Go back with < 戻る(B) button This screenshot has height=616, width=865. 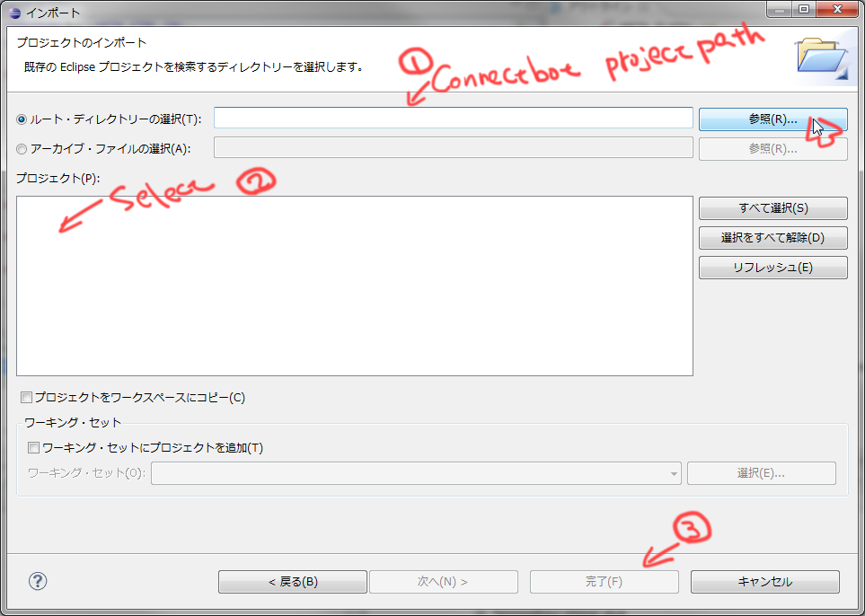point(293,581)
